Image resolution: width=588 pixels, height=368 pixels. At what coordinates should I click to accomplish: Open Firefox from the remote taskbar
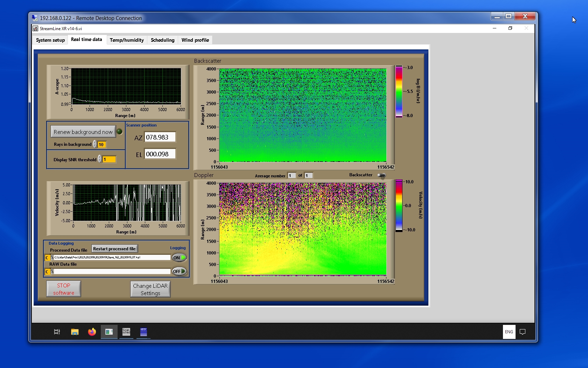tap(92, 332)
